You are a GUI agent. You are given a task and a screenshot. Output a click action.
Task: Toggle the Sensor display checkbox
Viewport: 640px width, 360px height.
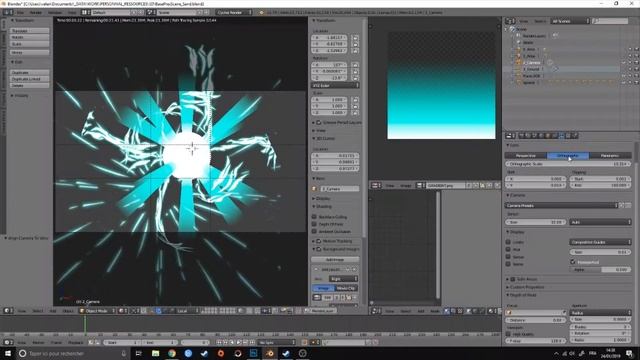click(509, 257)
